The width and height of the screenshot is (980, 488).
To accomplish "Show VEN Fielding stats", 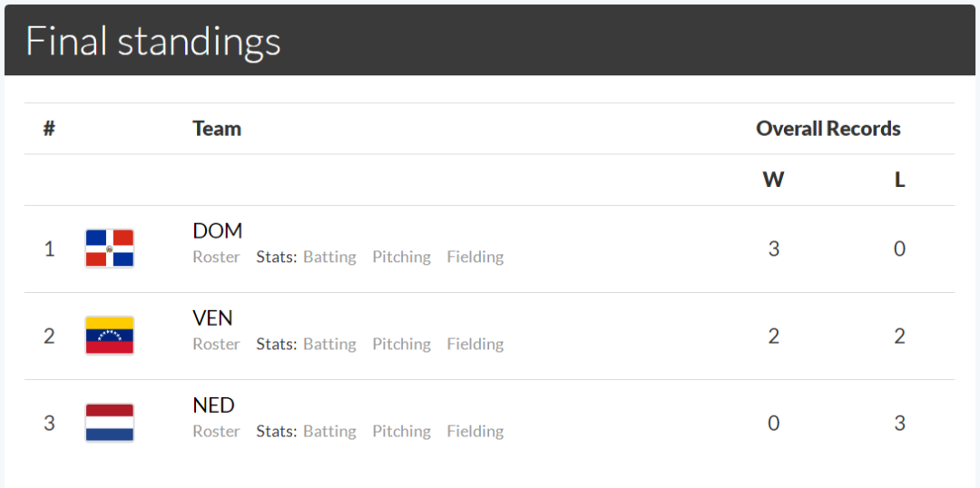I will tap(475, 345).
